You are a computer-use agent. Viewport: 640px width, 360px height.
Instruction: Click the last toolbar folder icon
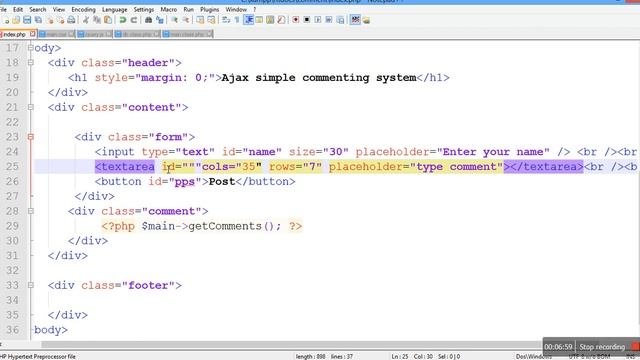pyautogui.click(x=366, y=20)
